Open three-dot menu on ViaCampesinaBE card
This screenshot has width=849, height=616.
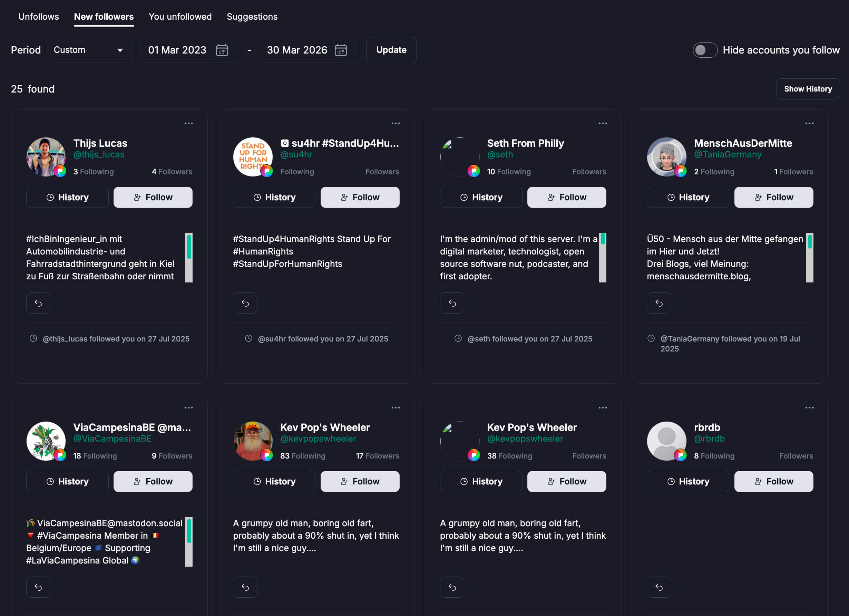[188, 407]
